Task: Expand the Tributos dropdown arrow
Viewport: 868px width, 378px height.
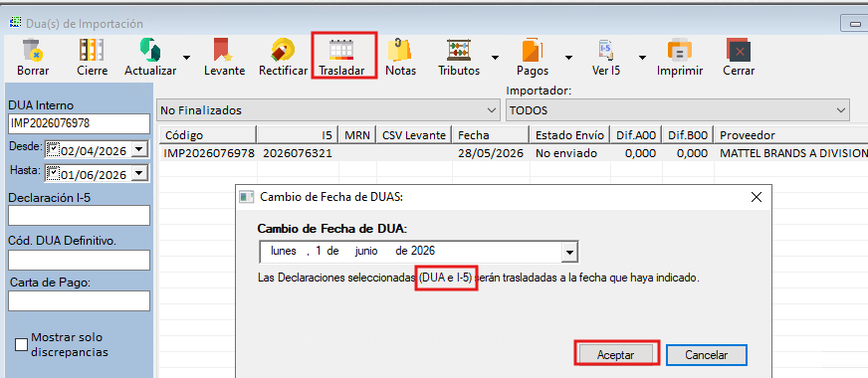Action: [495, 57]
